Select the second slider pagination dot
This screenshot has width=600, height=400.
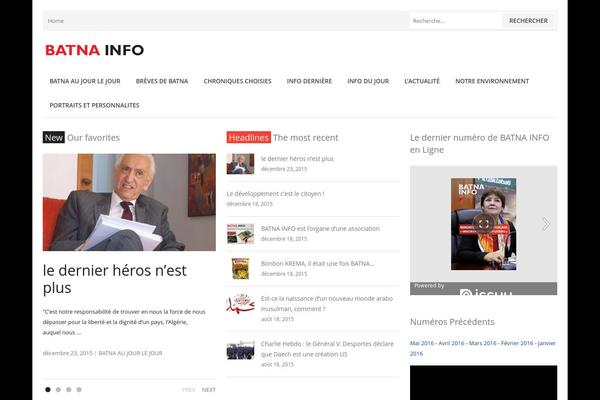(x=58, y=390)
